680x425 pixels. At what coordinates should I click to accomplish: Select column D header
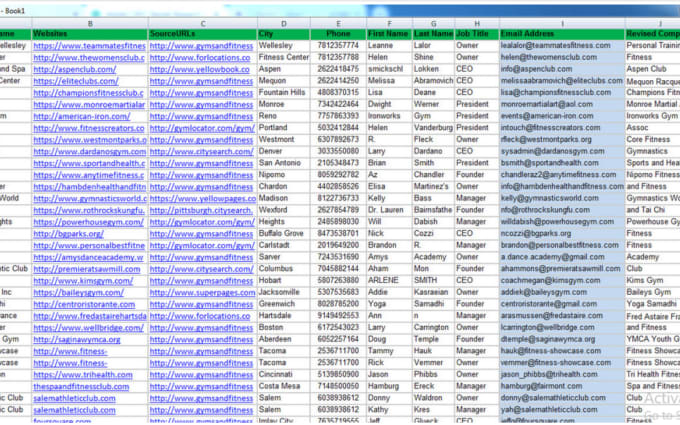click(x=284, y=23)
